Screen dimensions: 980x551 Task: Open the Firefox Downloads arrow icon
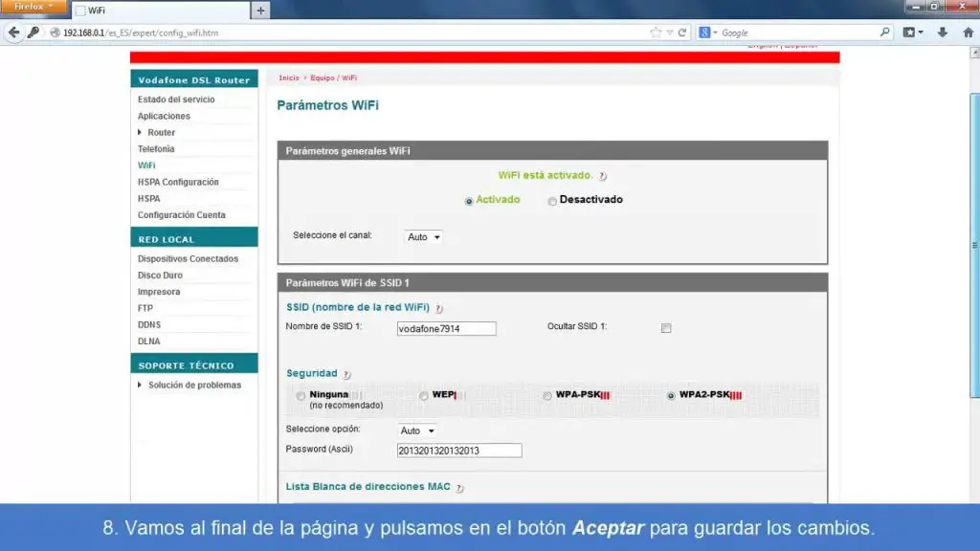943,32
